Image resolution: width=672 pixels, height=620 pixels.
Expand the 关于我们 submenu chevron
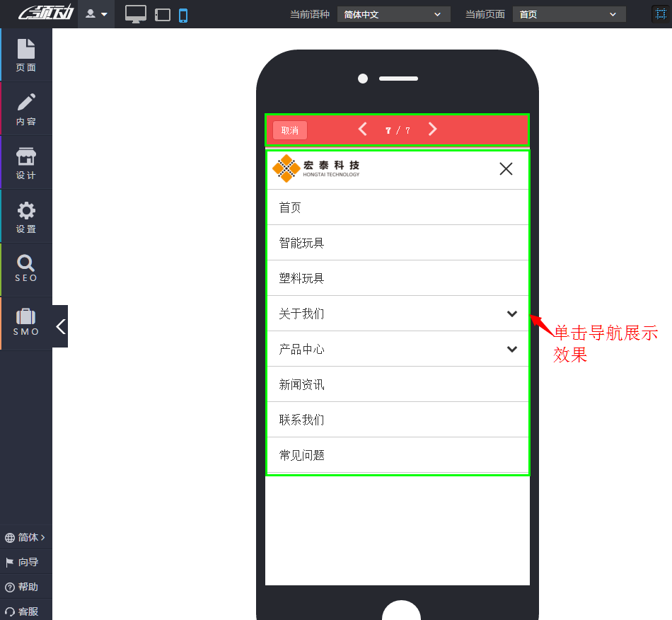[511, 314]
